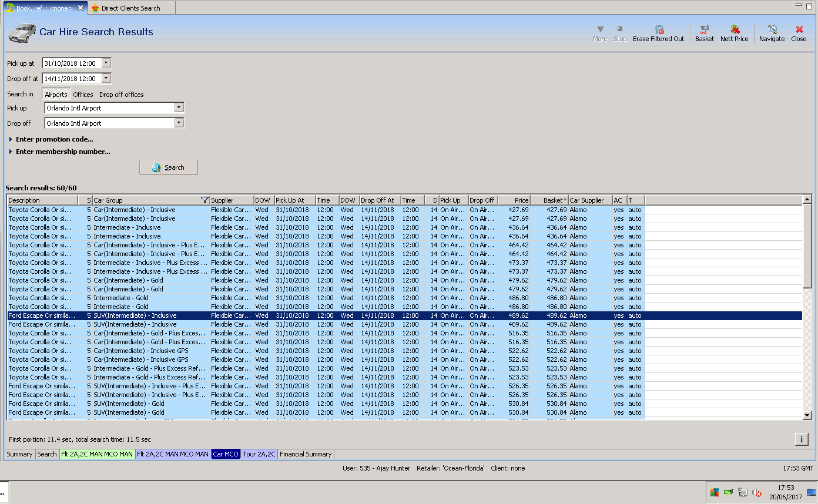
Task: Open the Drop off airport dropdown
Action: pos(179,123)
